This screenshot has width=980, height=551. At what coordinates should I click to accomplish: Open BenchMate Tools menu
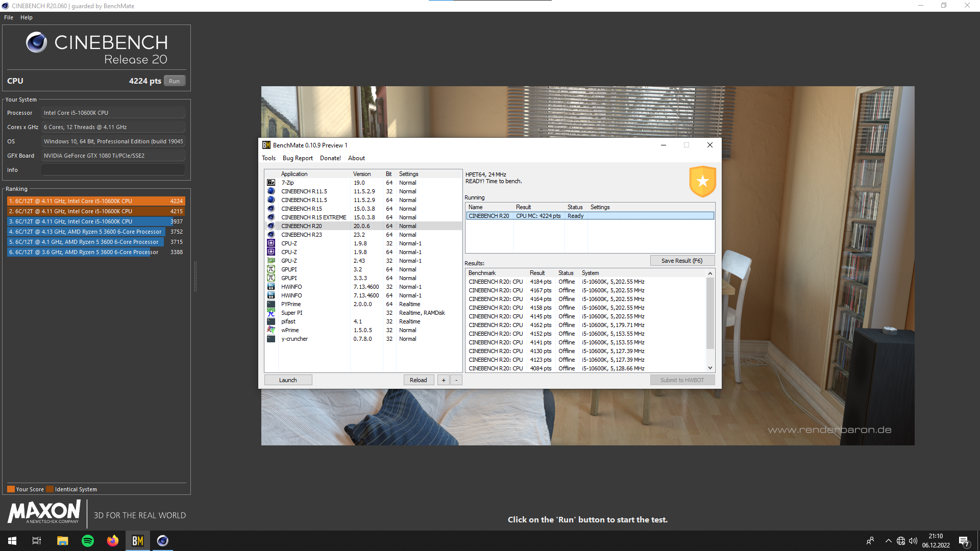[x=269, y=158]
